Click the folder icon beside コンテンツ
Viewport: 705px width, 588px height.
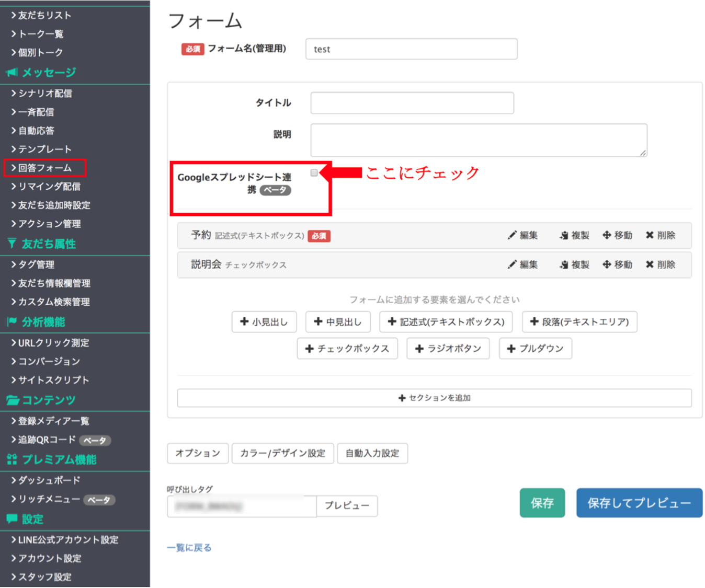(x=13, y=400)
